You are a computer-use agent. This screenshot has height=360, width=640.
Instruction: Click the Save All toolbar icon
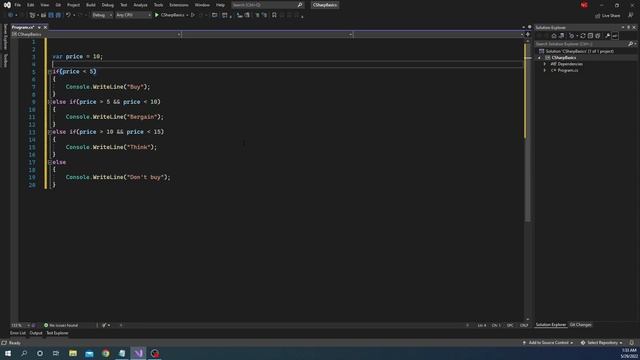click(58, 15)
